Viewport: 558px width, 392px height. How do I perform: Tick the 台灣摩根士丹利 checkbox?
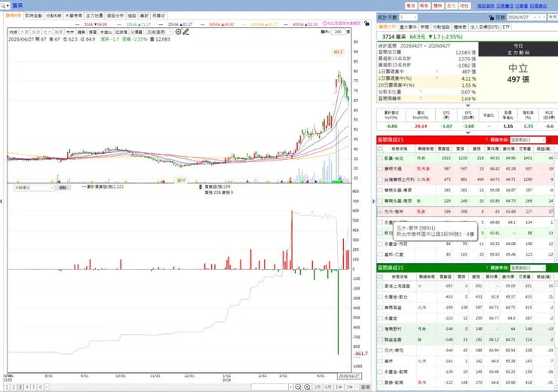[380, 179]
